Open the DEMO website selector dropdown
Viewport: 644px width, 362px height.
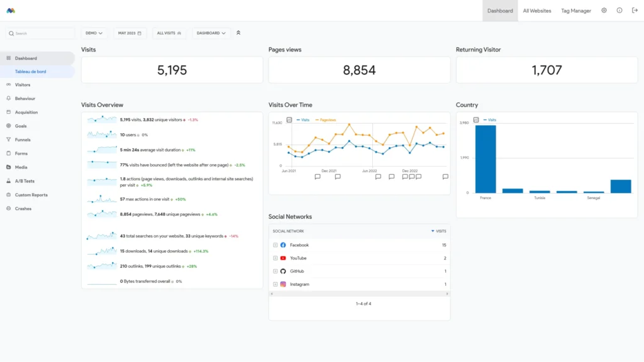tap(94, 33)
